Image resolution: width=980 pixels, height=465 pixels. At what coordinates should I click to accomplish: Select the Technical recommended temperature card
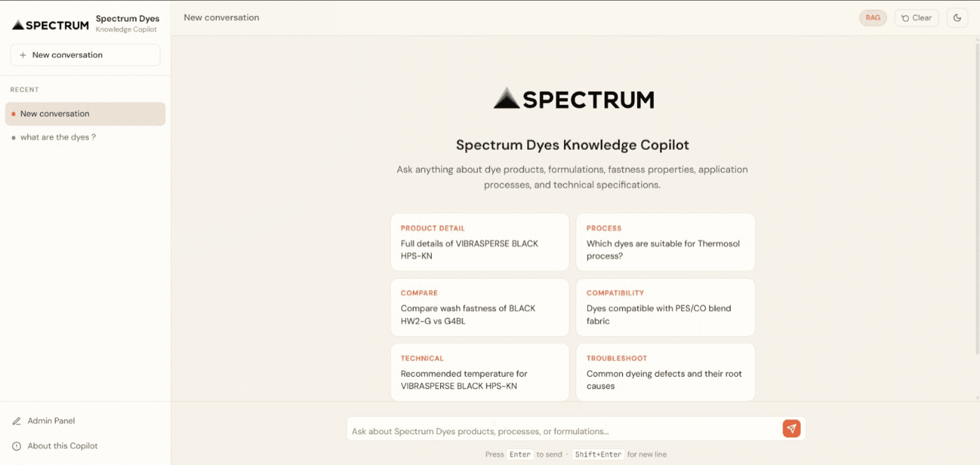(x=479, y=373)
